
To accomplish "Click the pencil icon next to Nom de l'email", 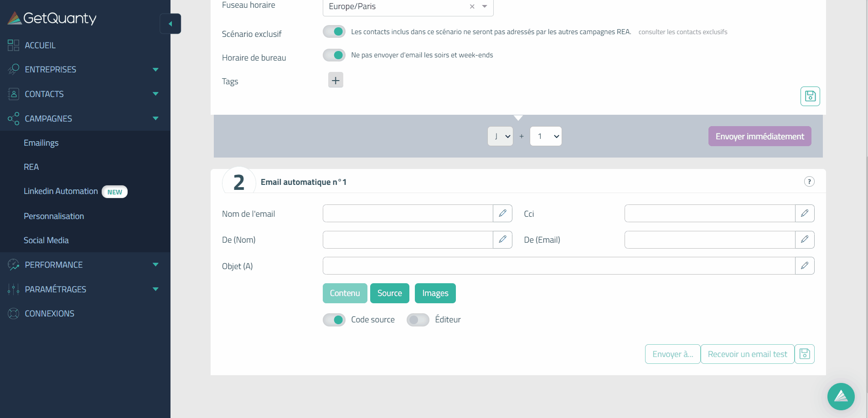I will click(x=502, y=214).
